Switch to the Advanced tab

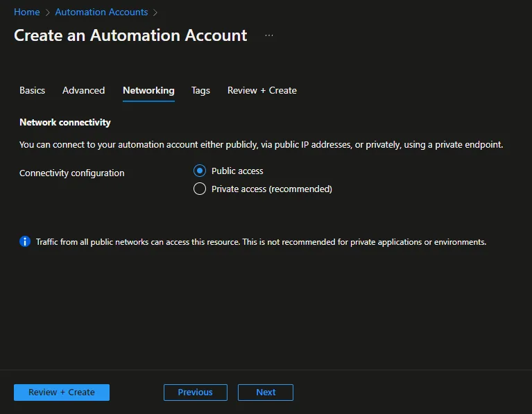(x=83, y=90)
